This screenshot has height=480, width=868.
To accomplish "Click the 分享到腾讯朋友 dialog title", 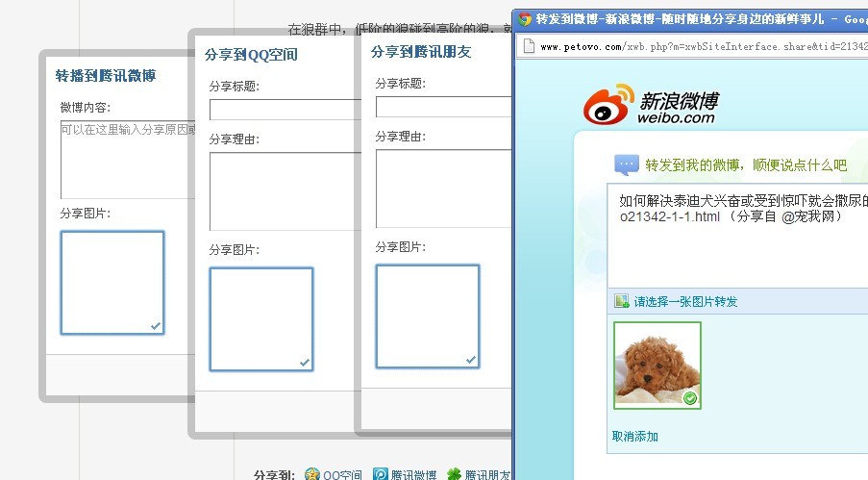I will (421, 52).
